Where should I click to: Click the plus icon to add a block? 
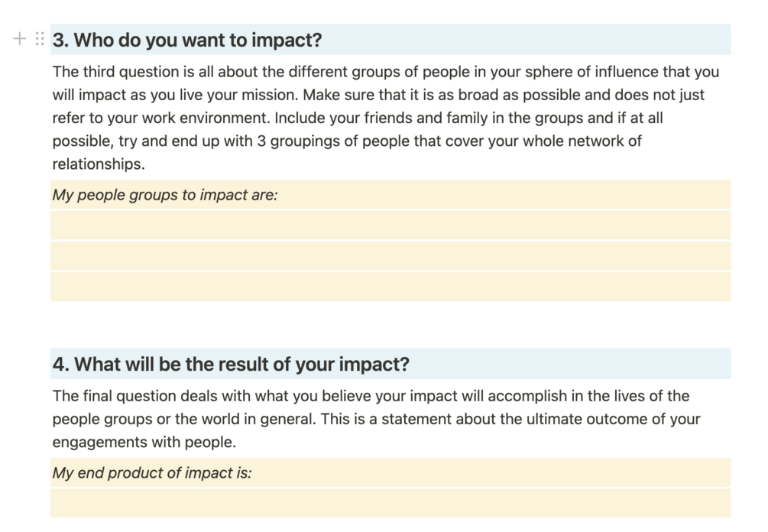(20, 39)
